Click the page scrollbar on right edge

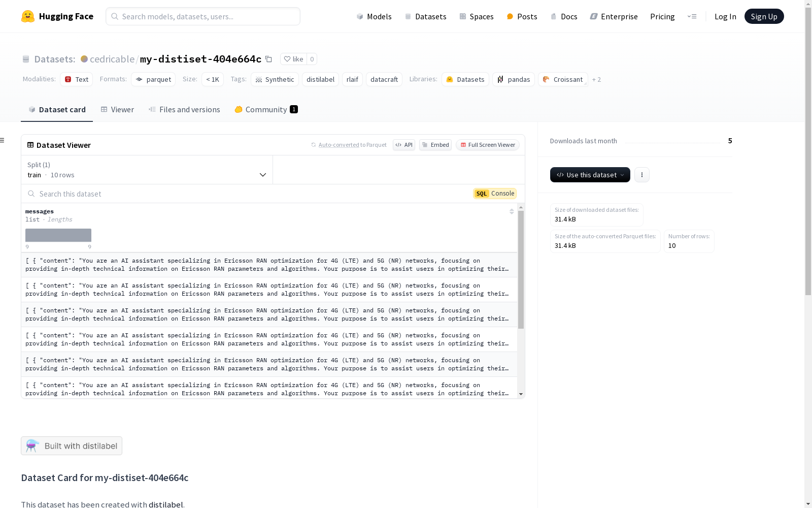pyautogui.click(x=808, y=152)
